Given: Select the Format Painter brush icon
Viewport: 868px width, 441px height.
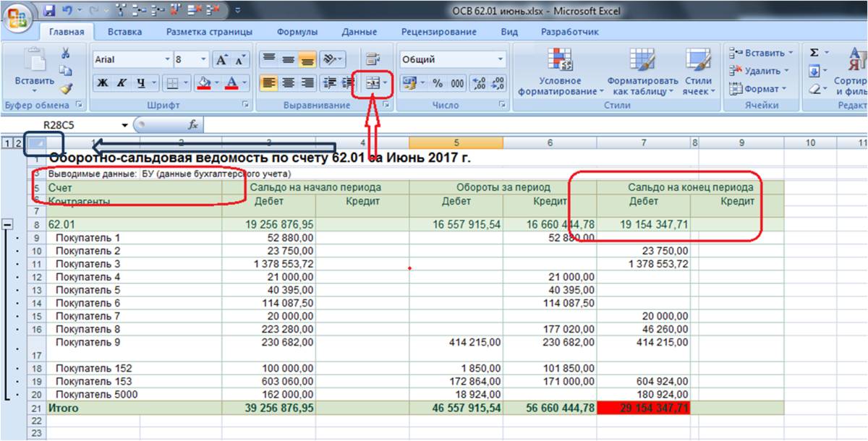Looking at the screenshot, I should 65,88.
